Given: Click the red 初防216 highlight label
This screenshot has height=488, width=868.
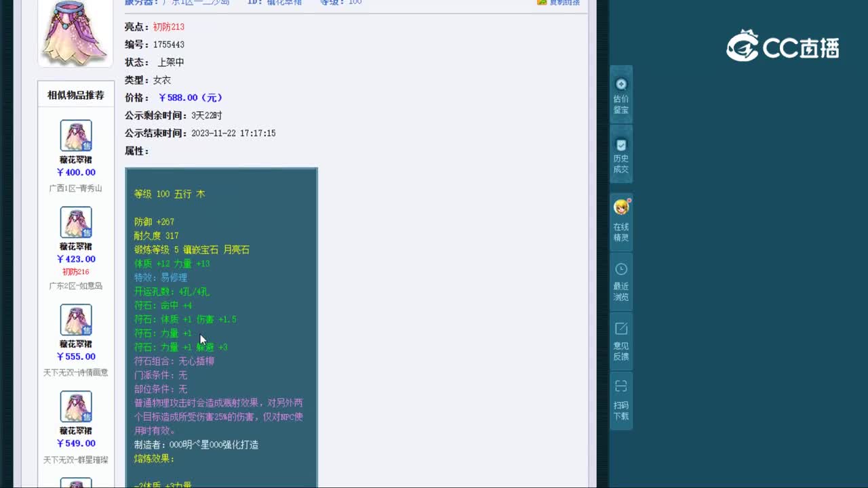Looking at the screenshot, I should [x=76, y=272].
